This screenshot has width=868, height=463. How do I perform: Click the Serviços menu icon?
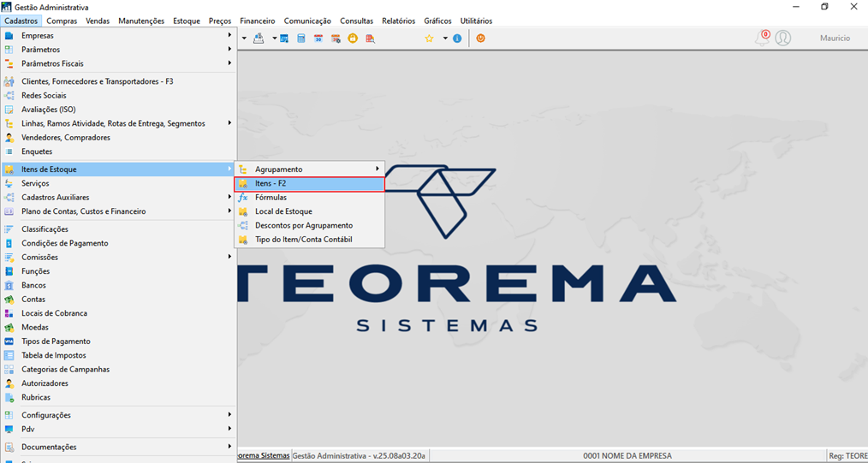pyautogui.click(x=9, y=183)
